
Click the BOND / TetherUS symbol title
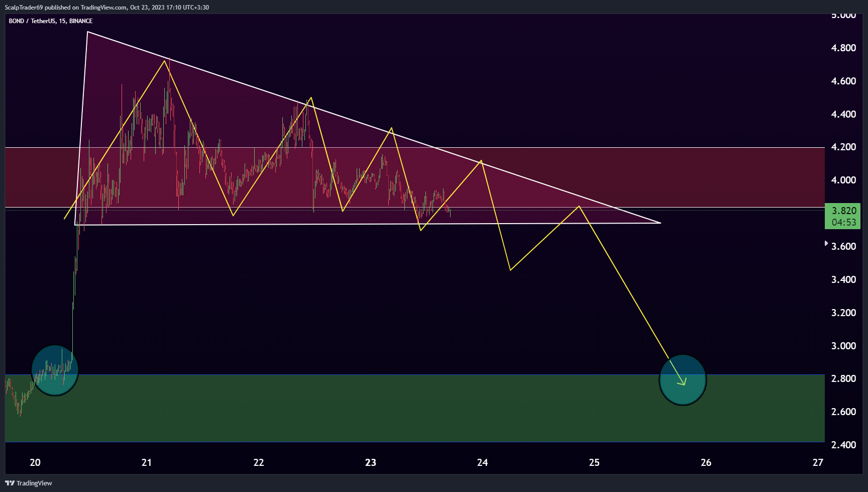point(51,21)
